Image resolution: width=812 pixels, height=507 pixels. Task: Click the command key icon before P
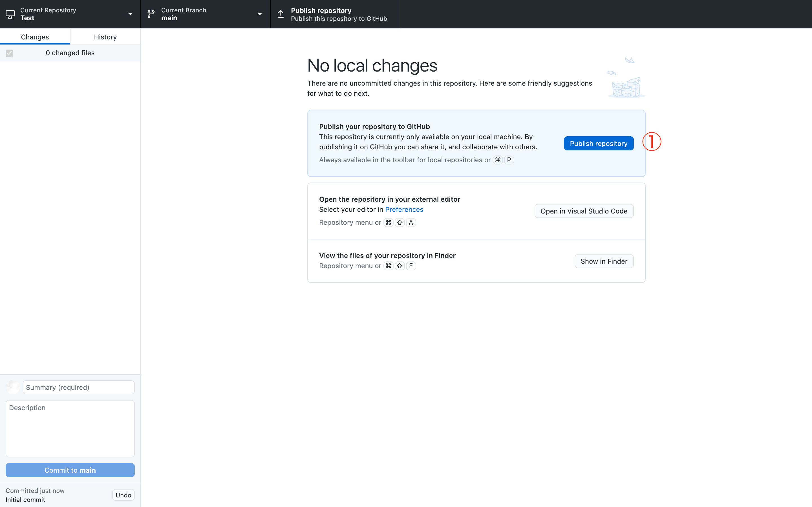click(498, 160)
